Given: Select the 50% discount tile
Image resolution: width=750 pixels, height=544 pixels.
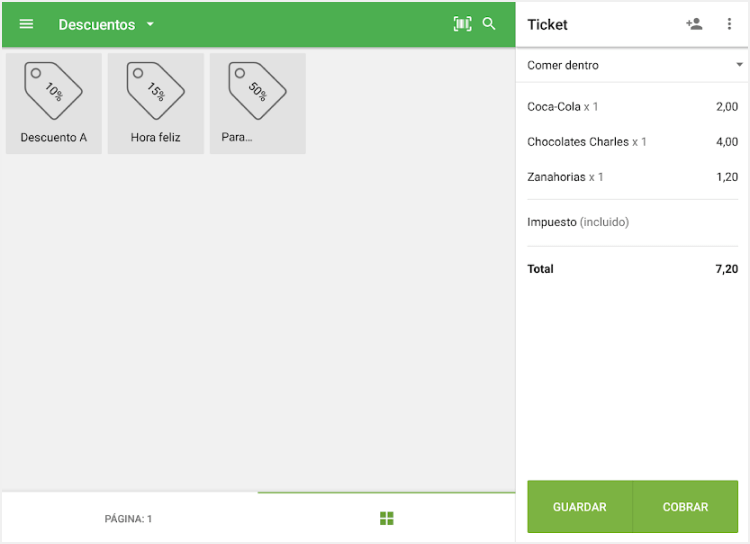Looking at the screenshot, I should point(257,103).
